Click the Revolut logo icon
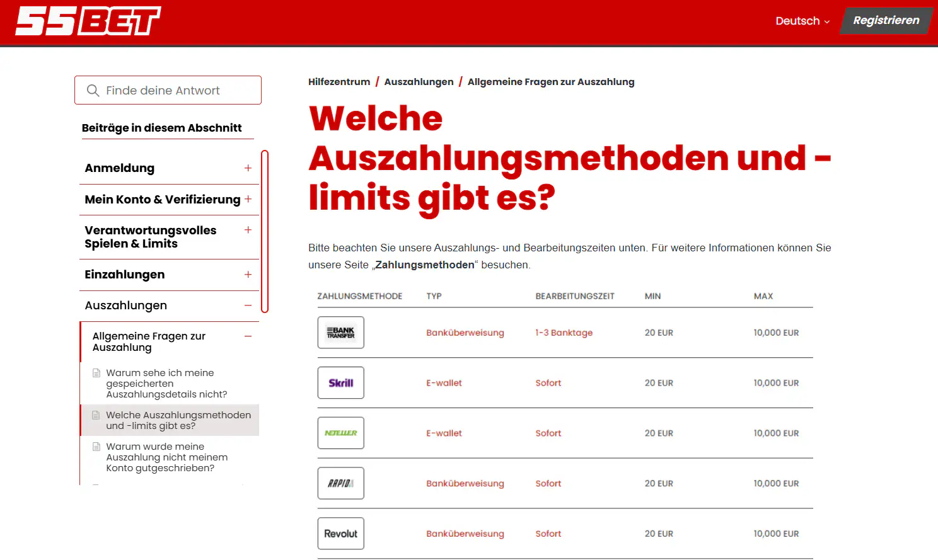The image size is (938, 560). click(341, 534)
